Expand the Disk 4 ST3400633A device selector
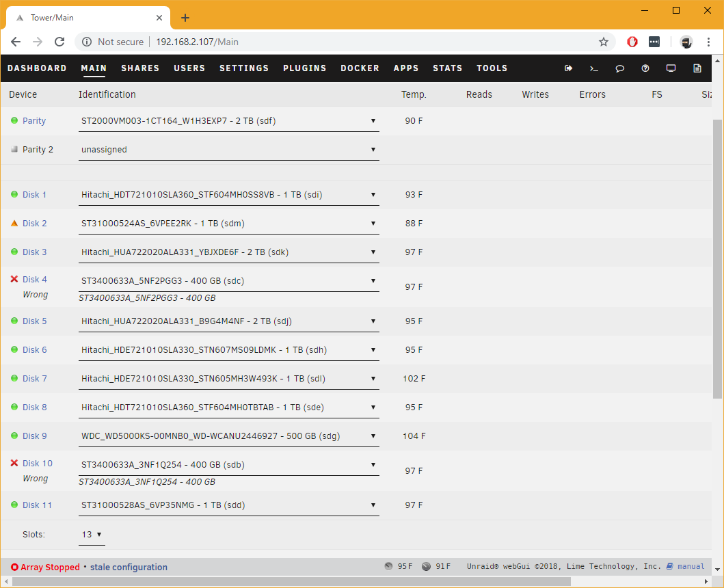Image resolution: width=724 pixels, height=588 pixels. pyautogui.click(x=228, y=280)
